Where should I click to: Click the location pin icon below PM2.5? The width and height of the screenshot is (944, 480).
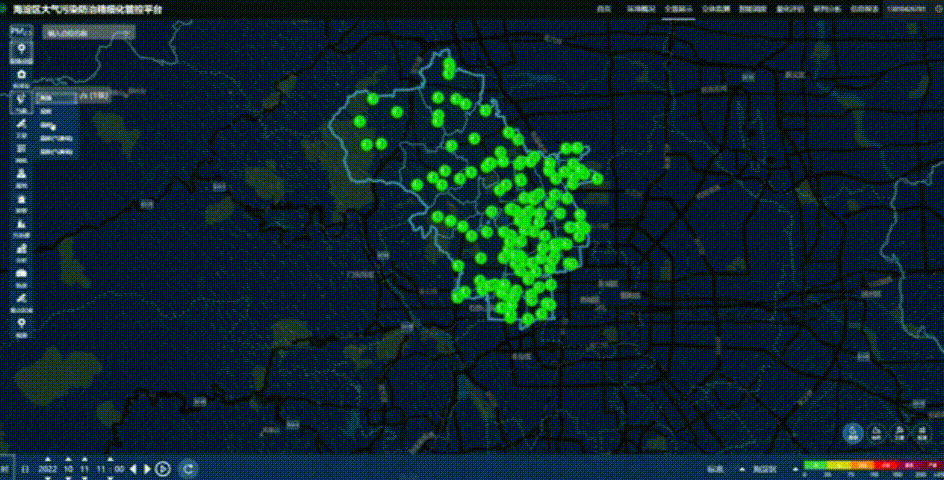[22, 52]
